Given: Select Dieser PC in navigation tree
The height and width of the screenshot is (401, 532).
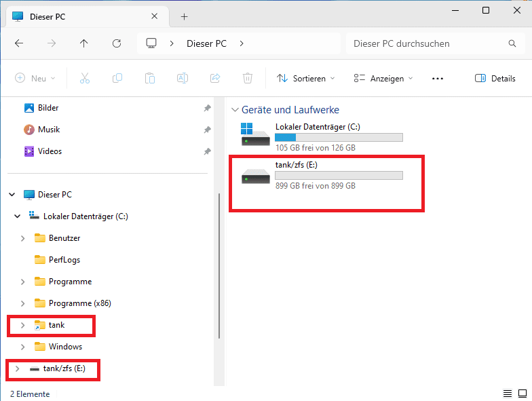Looking at the screenshot, I should click(55, 194).
